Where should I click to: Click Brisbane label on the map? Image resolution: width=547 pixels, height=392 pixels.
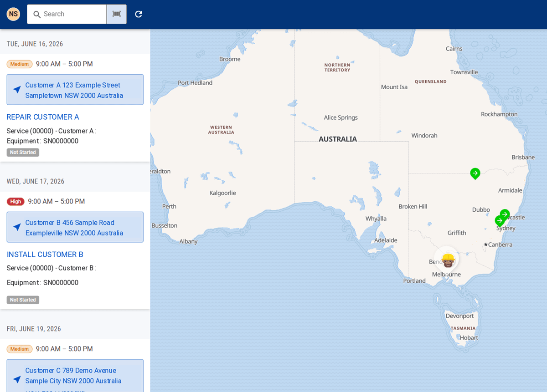[x=523, y=158]
